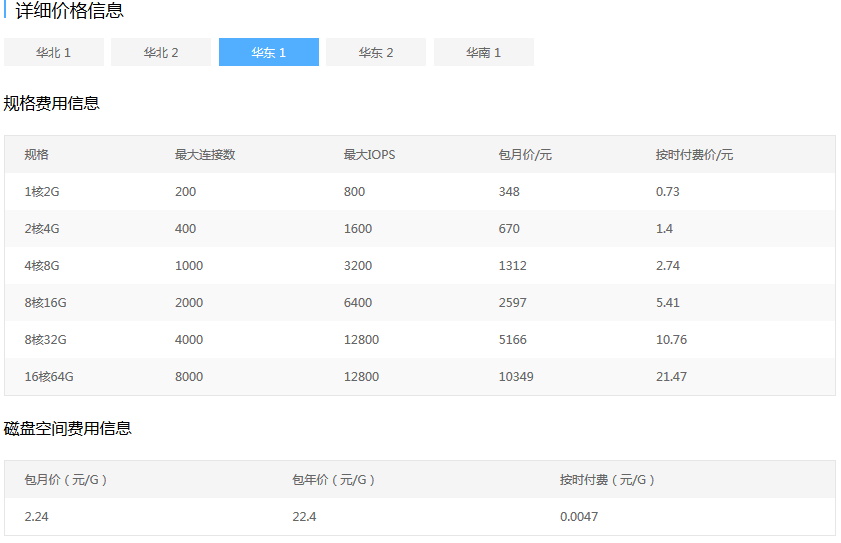Open the 华东 2 region tab
The width and height of the screenshot is (841, 543).
376,52
